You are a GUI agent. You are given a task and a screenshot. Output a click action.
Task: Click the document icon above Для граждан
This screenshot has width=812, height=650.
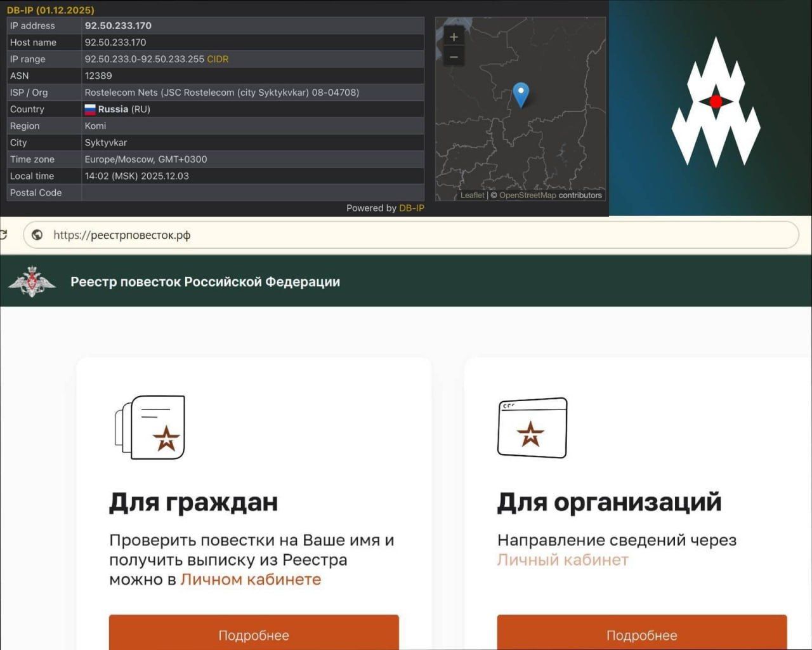pyautogui.click(x=150, y=427)
